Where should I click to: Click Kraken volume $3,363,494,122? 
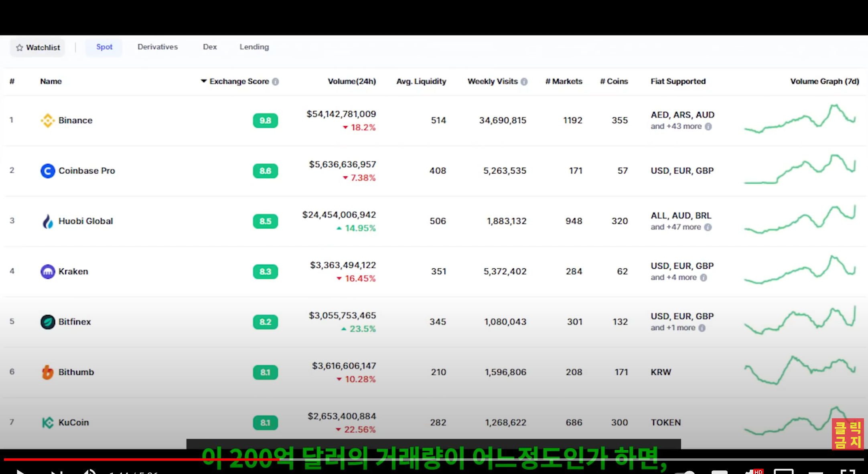(x=343, y=265)
